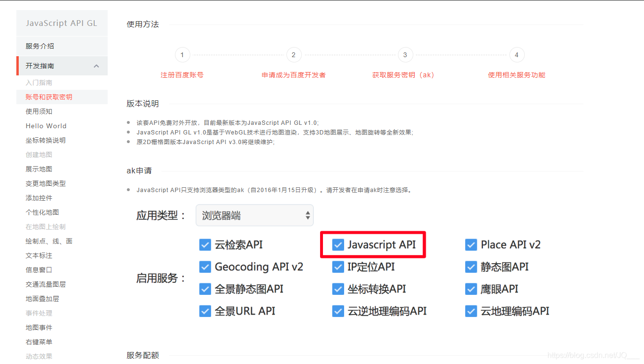Screen dimensions: 644x364
Task: Click the 启用服务 label
Action: click(161, 278)
